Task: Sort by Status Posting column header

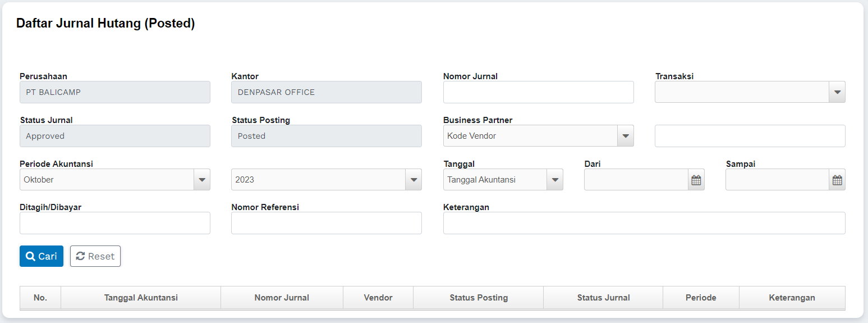Action: (479, 298)
